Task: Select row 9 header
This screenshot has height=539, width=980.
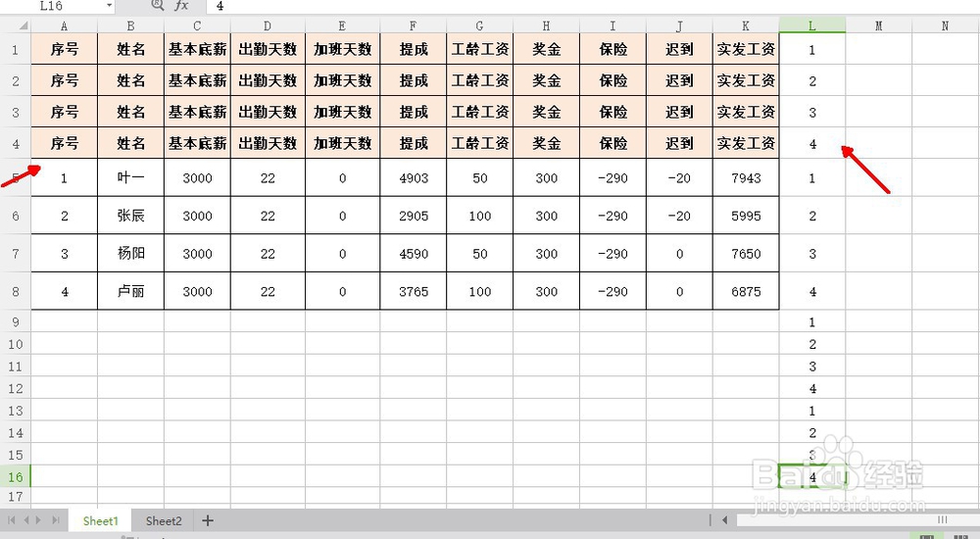Action: point(16,321)
